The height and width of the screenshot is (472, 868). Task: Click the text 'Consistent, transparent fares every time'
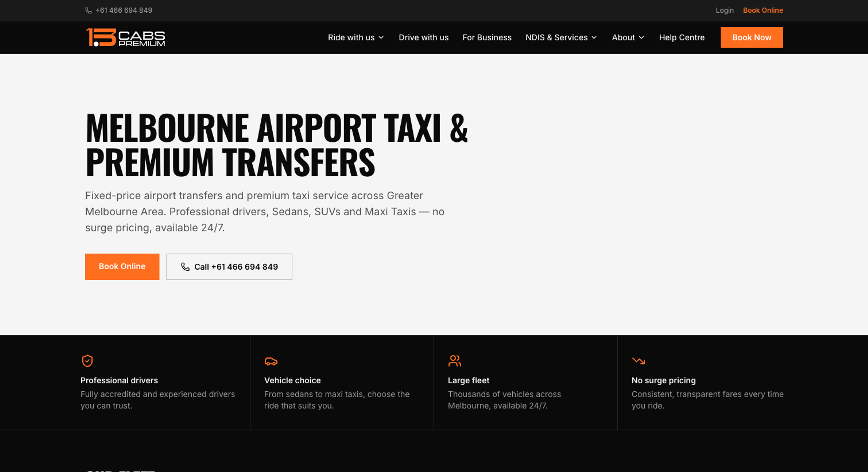coord(708,394)
